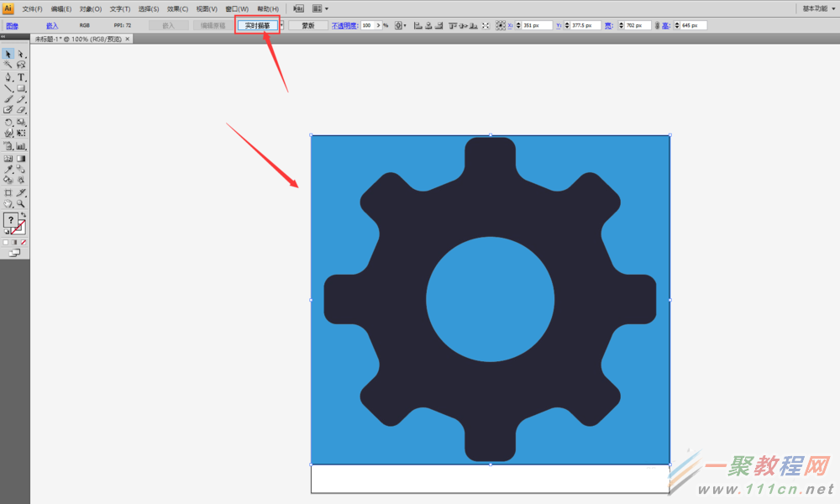
Task: Click the 宽 width input field
Action: click(x=638, y=26)
